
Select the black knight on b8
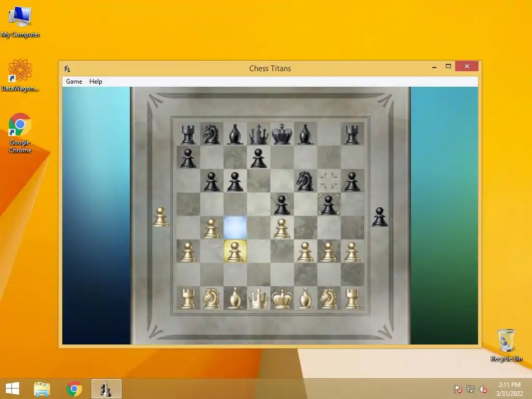tap(211, 135)
